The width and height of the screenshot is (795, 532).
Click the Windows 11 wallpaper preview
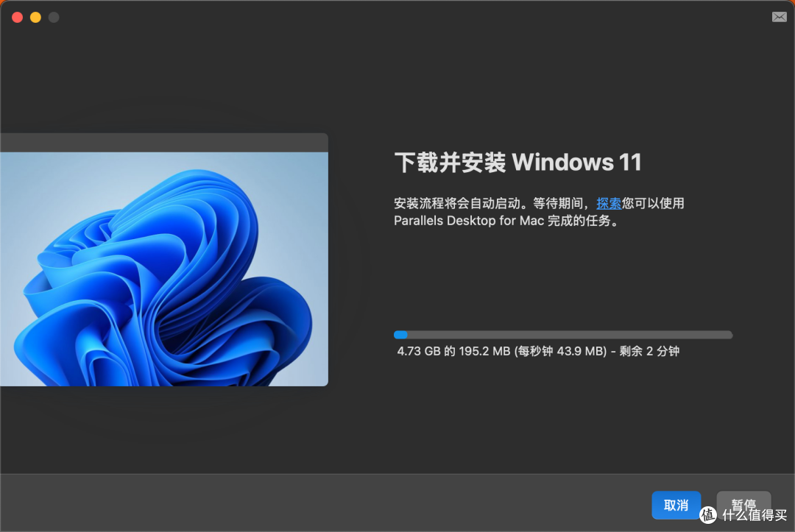pyautogui.click(x=163, y=269)
